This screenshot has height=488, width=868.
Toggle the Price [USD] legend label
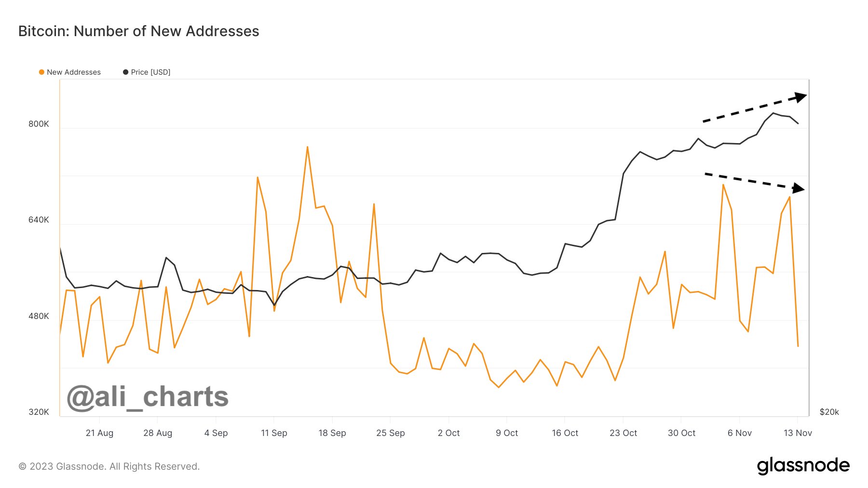[150, 72]
